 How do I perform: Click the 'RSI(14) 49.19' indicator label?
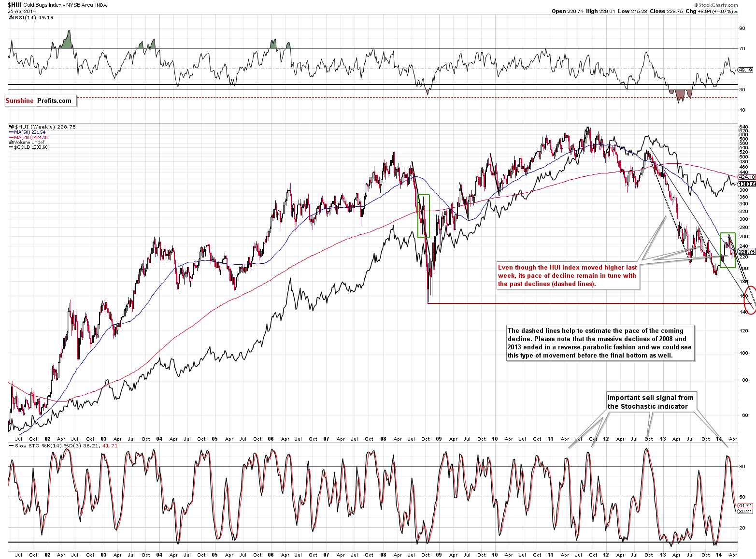click(34, 17)
